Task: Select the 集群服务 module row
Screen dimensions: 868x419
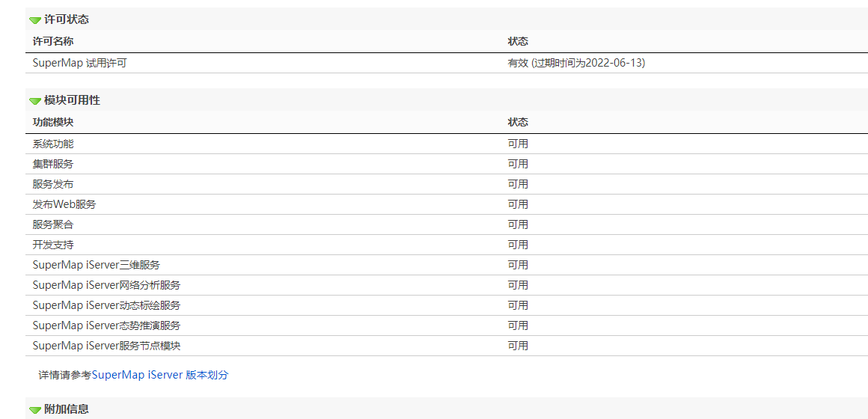Action: point(447,164)
